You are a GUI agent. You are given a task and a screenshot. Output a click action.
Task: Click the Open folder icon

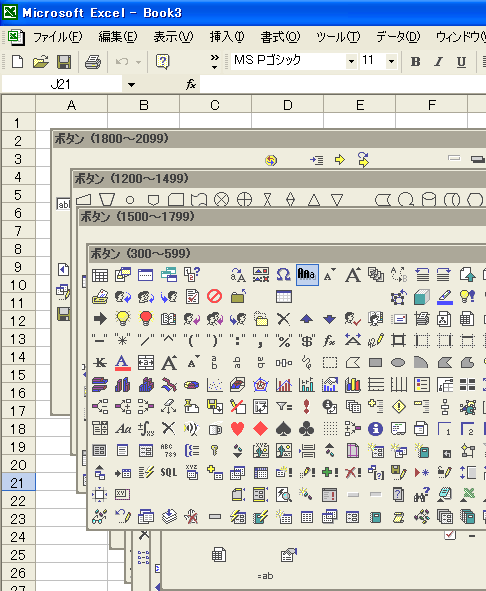pyautogui.click(x=40, y=61)
